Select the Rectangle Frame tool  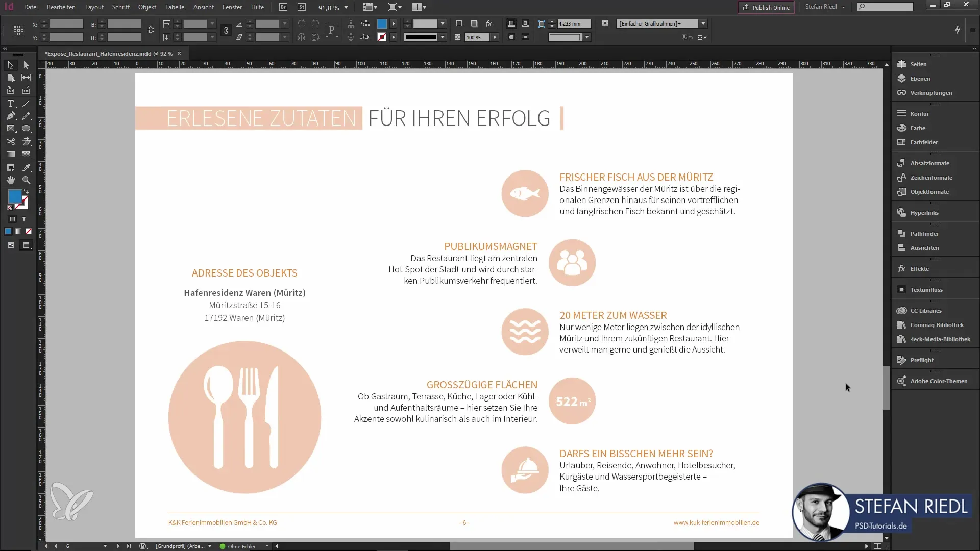coord(10,129)
